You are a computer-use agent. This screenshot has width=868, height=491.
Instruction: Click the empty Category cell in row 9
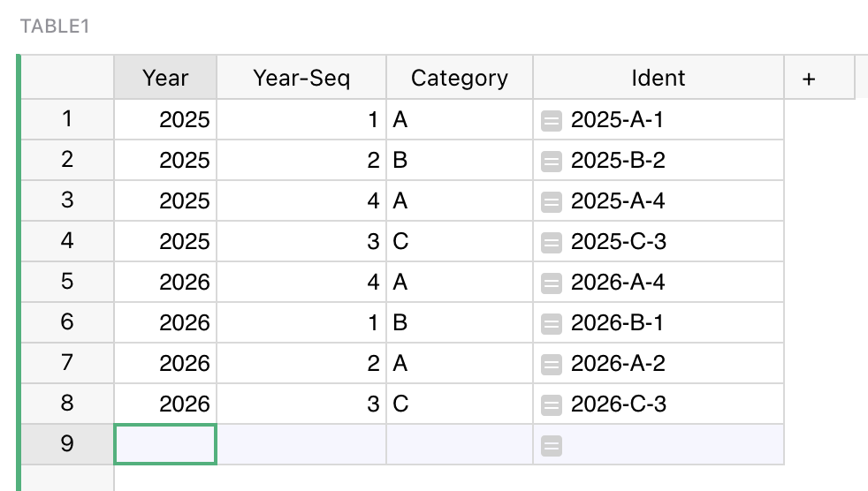click(x=460, y=444)
